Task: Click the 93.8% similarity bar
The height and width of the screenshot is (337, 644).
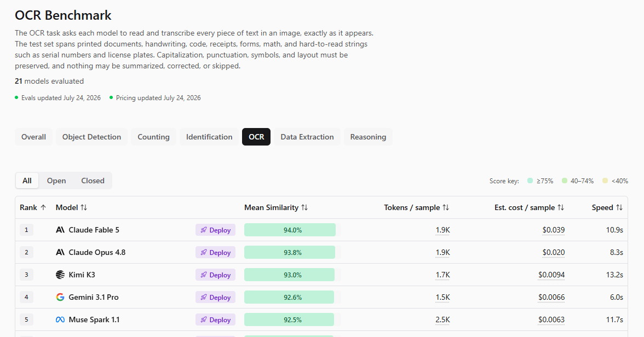Action: tap(290, 252)
